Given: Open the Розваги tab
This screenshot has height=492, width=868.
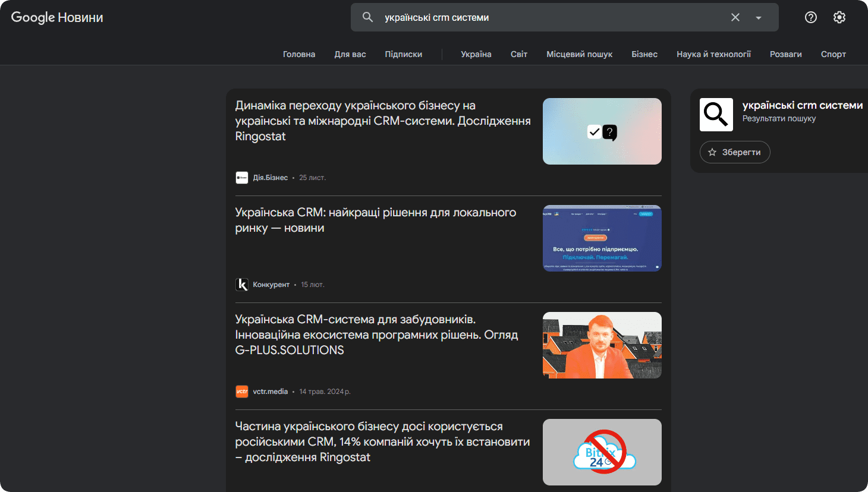Looking at the screenshot, I should (786, 54).
